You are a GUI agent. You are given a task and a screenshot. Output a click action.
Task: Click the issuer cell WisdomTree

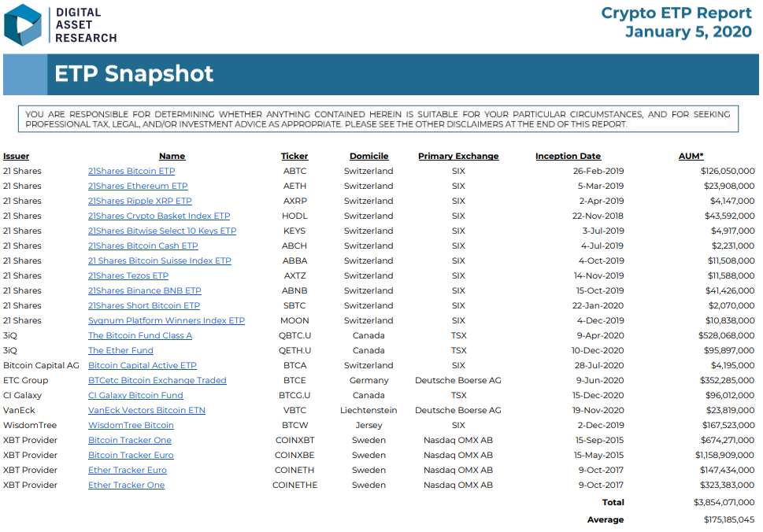30,426
